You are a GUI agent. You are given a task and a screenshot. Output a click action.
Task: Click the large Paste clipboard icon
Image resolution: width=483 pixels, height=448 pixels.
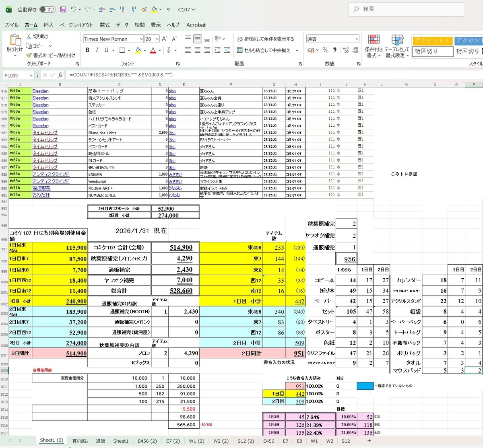pyautogui.click(x=15, y=40)
